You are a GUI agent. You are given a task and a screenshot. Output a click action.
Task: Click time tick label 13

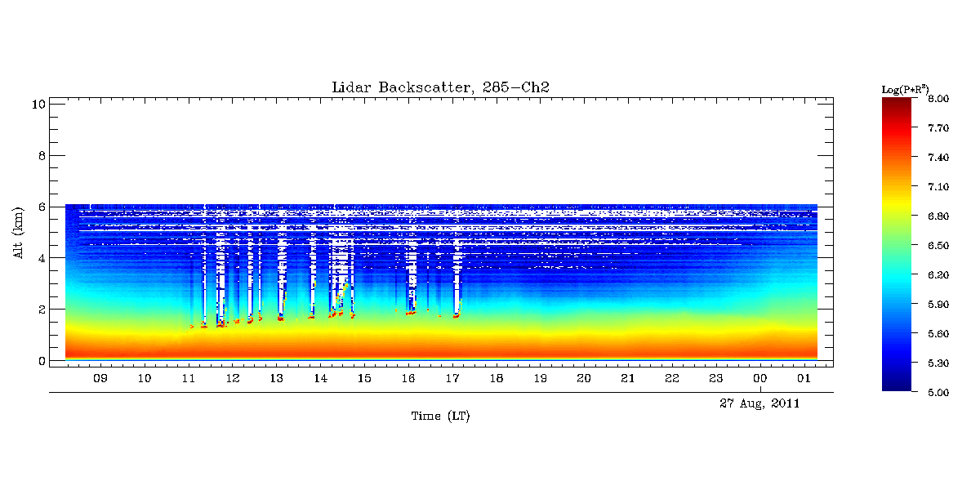coord(277,379)
